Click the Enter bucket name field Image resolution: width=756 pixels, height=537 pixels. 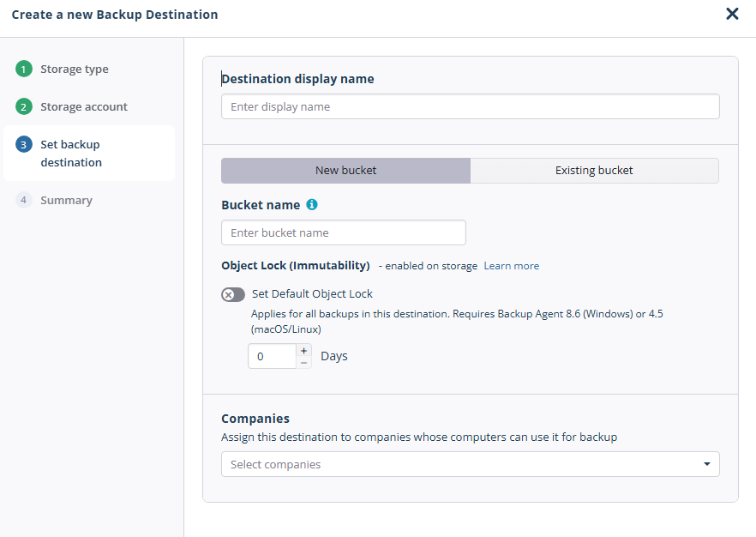(x=343, y=232)
